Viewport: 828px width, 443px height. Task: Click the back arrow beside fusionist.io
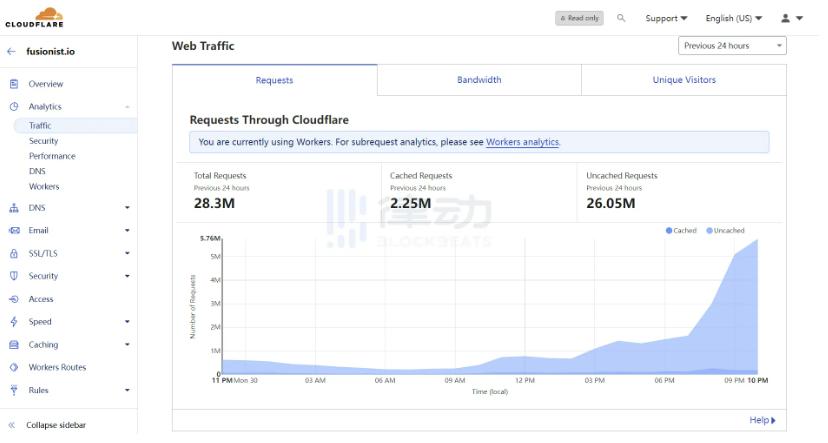coord(11,51)
